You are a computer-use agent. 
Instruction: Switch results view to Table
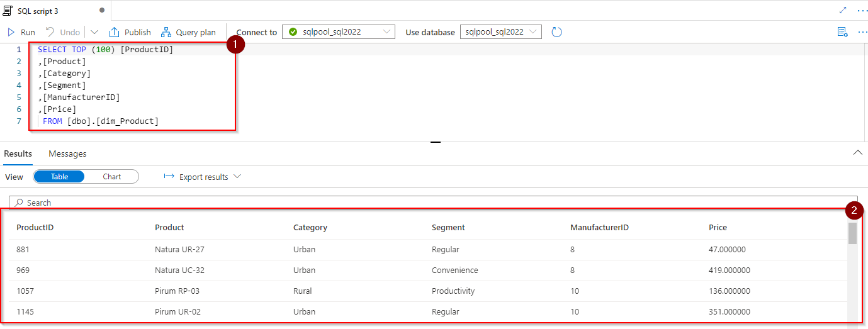pos(59,177)
